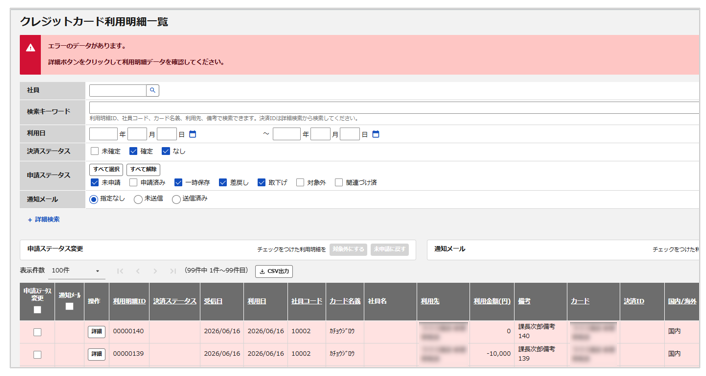Uncheck the 差戻し checkbox
This screenshot has width=706, height=376.
tap(223, 182)
